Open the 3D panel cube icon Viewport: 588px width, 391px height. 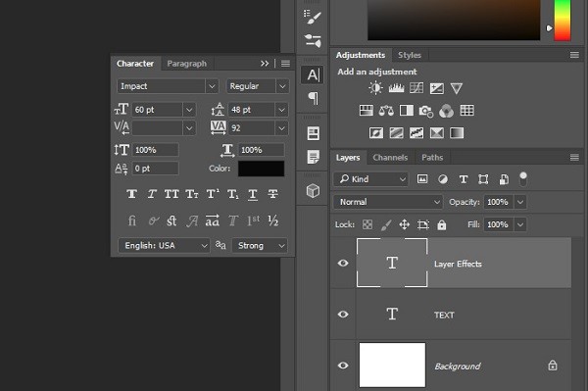tap(313, 190)
